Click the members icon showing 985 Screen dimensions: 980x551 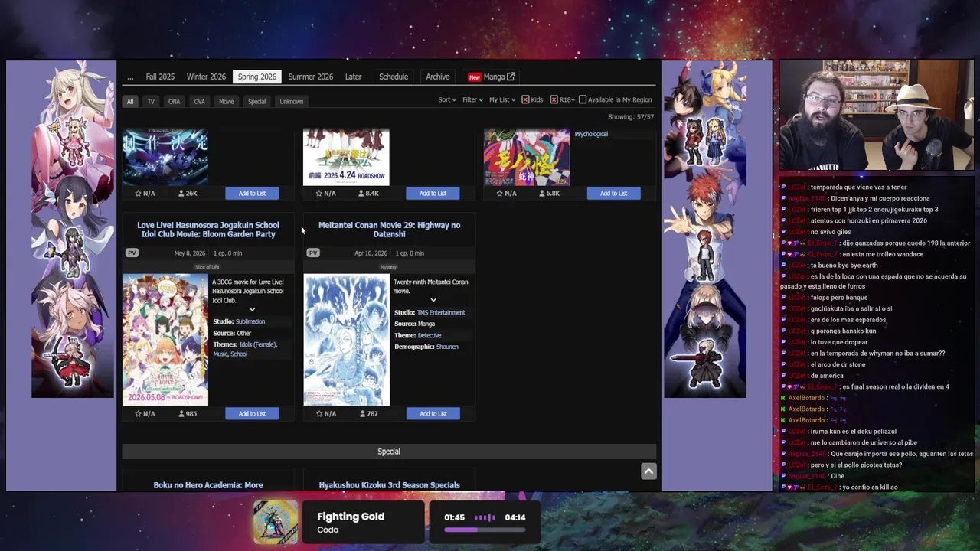click(181, 414)
